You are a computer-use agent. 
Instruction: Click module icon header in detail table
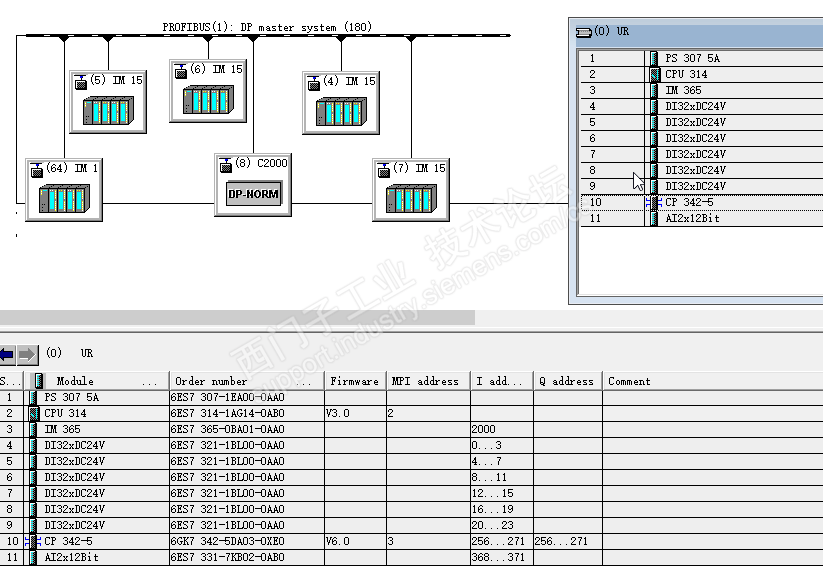pos(38,381)
